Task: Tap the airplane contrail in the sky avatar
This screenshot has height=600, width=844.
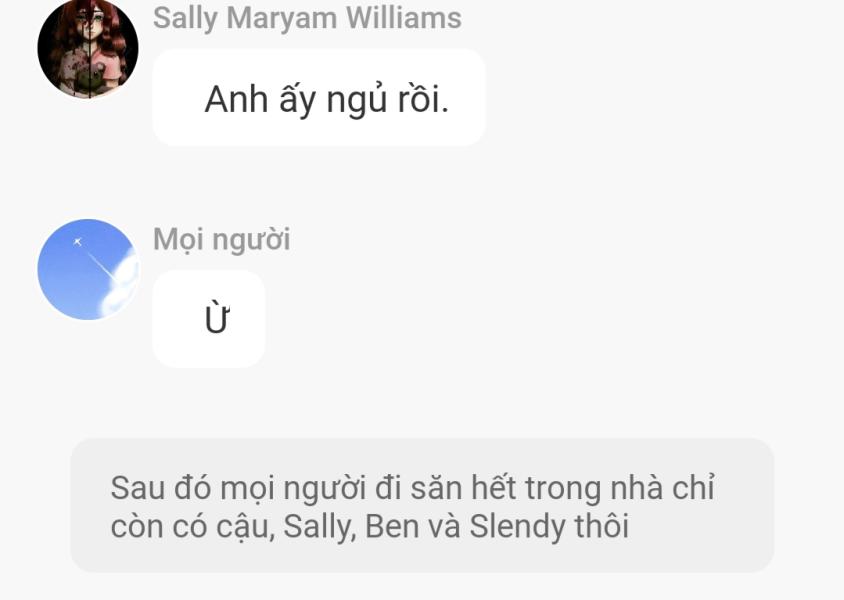Action: [100, 266]
